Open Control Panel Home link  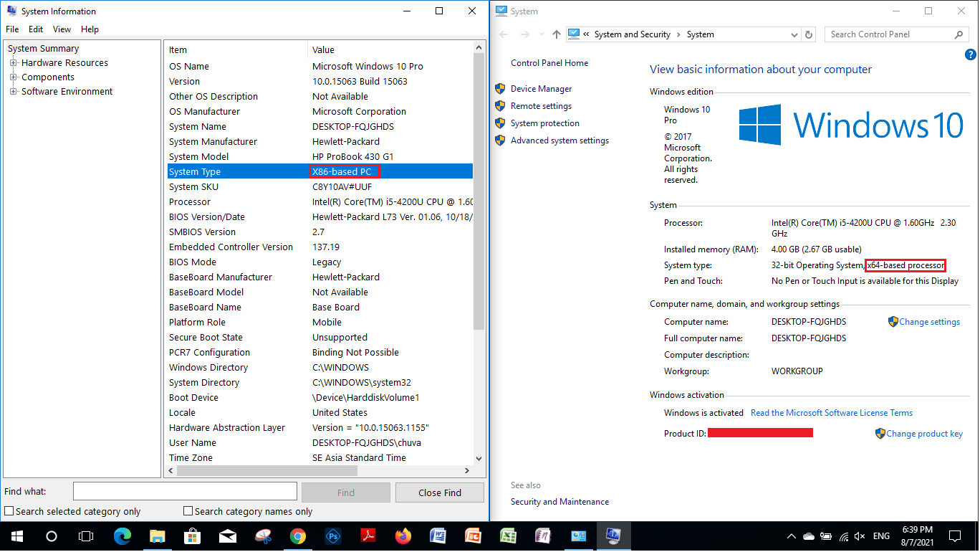tap(549, 63)
